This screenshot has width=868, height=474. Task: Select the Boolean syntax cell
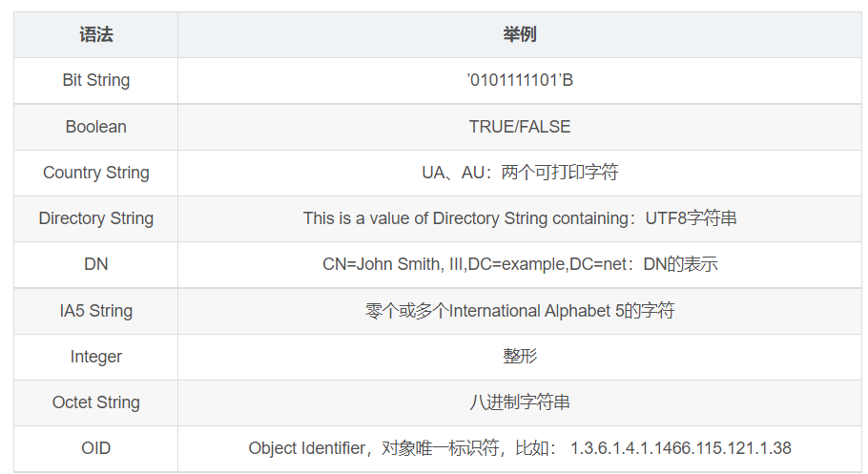[95, 127]
